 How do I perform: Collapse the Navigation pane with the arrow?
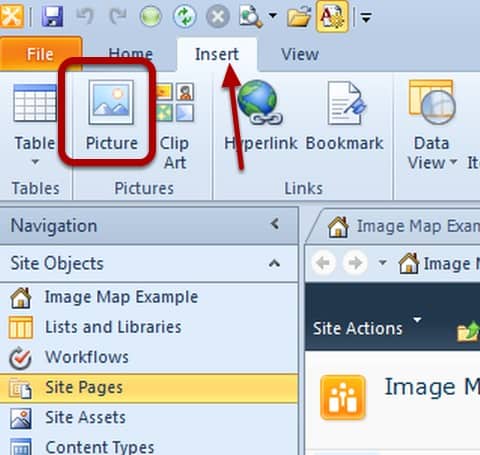(275, 224)
